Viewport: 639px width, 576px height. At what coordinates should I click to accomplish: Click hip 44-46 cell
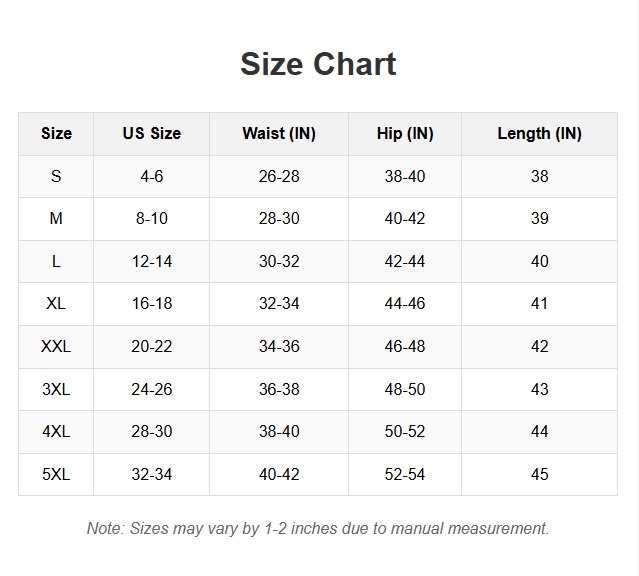point(405,304)
